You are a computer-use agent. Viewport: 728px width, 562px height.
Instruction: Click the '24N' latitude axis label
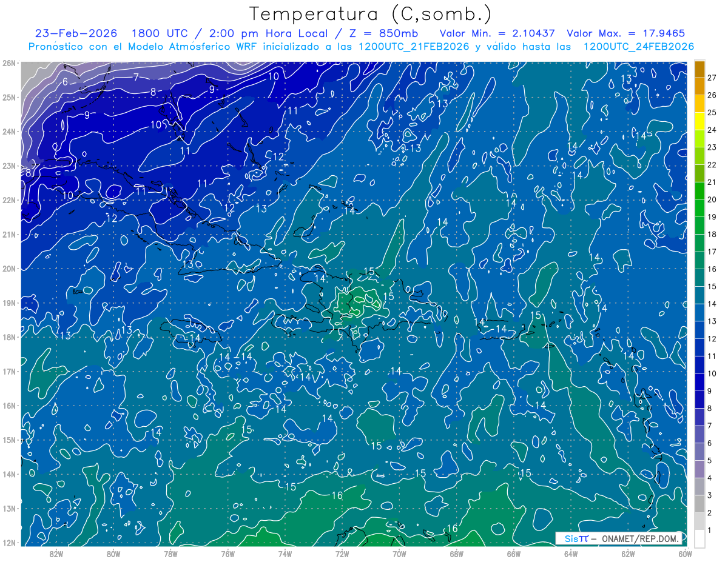coord(9,132)
